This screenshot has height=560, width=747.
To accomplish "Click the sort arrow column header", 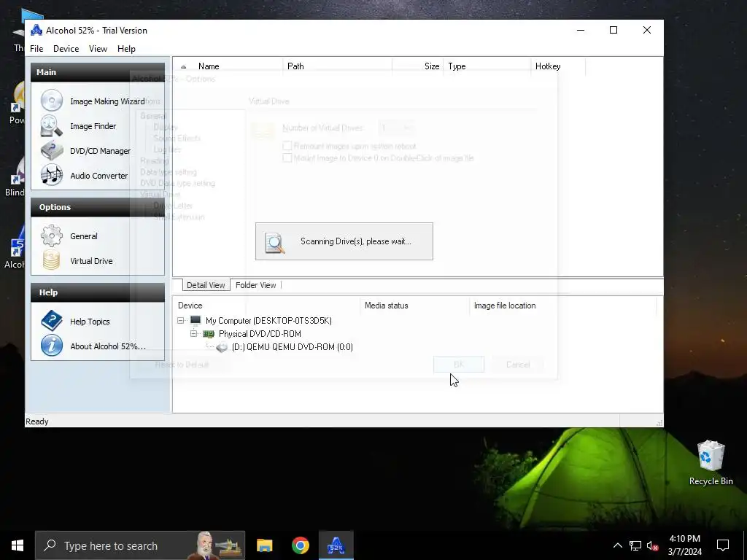I will (x=183, y=66).
